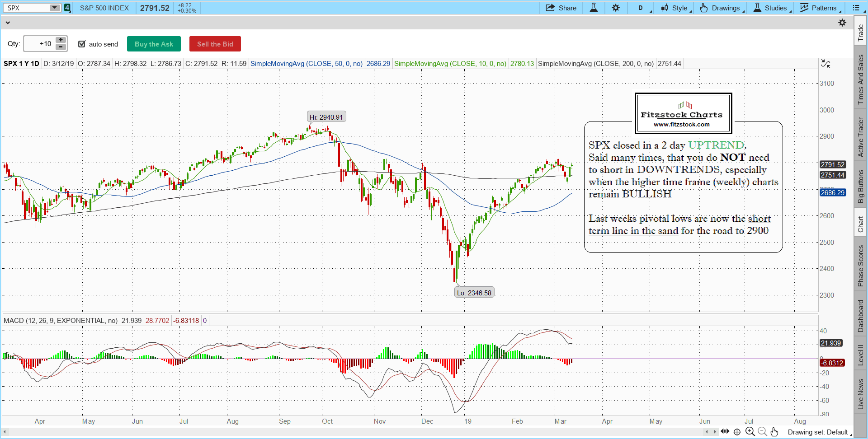Open the SPX symbol dropdown arrow
868x439 pixels.
coord(54,8)
